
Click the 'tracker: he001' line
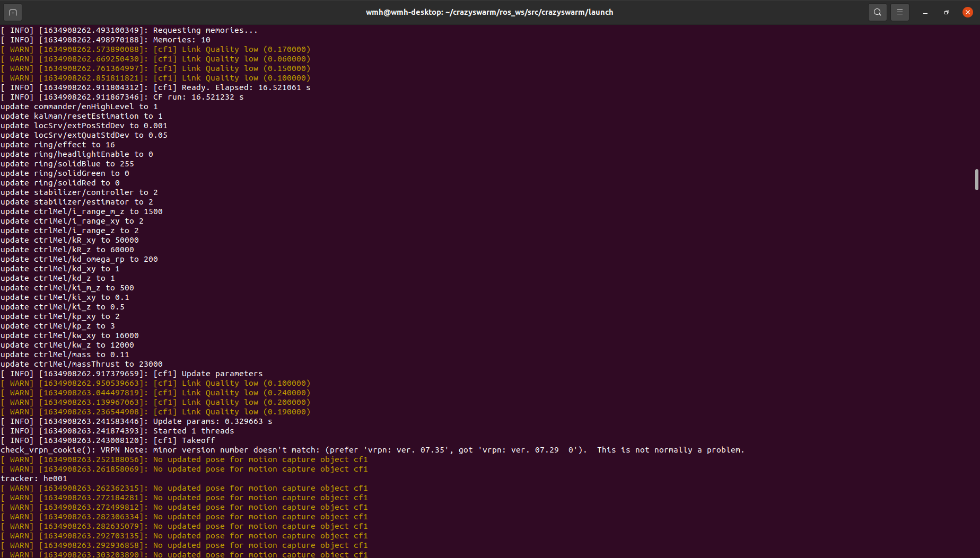[34, 479]
